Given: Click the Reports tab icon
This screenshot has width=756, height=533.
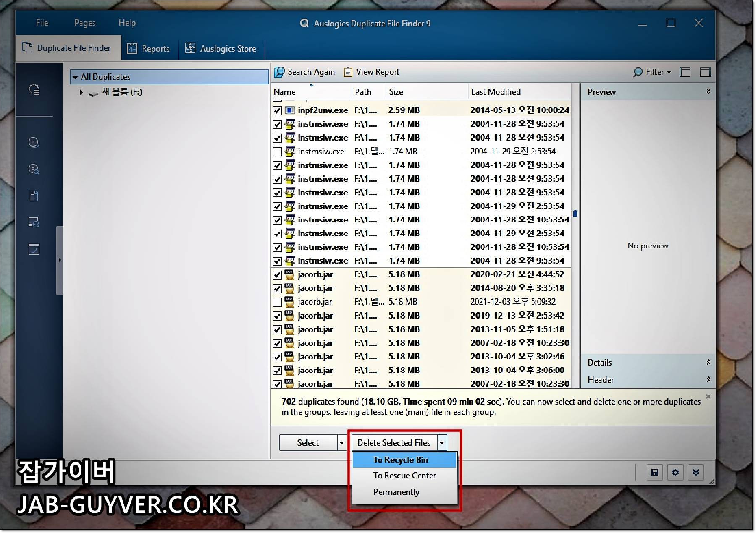Looking at the screenshot, I should pyautogui.click(x=132, y=48).
